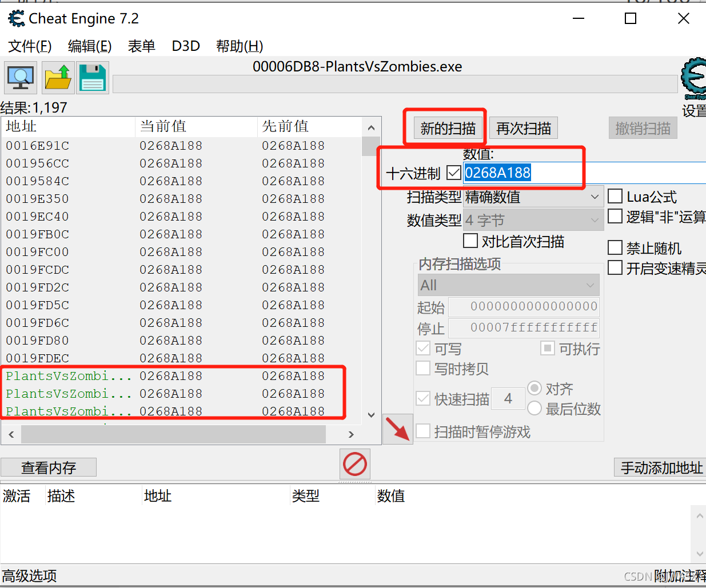Viewport: 706px width, 588px height.
Task: Enable the 逻辑"非"运算 checkbox
Action: 615,217
